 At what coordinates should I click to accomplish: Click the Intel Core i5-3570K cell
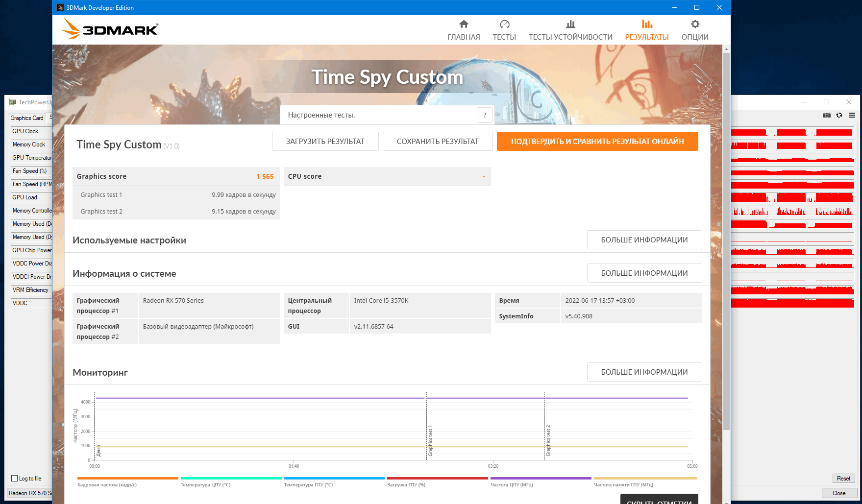420,306
